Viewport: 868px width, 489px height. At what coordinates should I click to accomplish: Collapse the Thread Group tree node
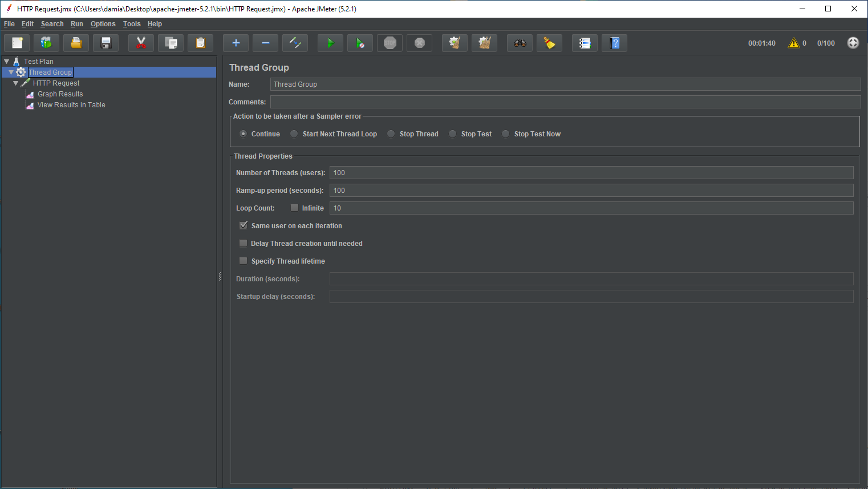point(11,72)
